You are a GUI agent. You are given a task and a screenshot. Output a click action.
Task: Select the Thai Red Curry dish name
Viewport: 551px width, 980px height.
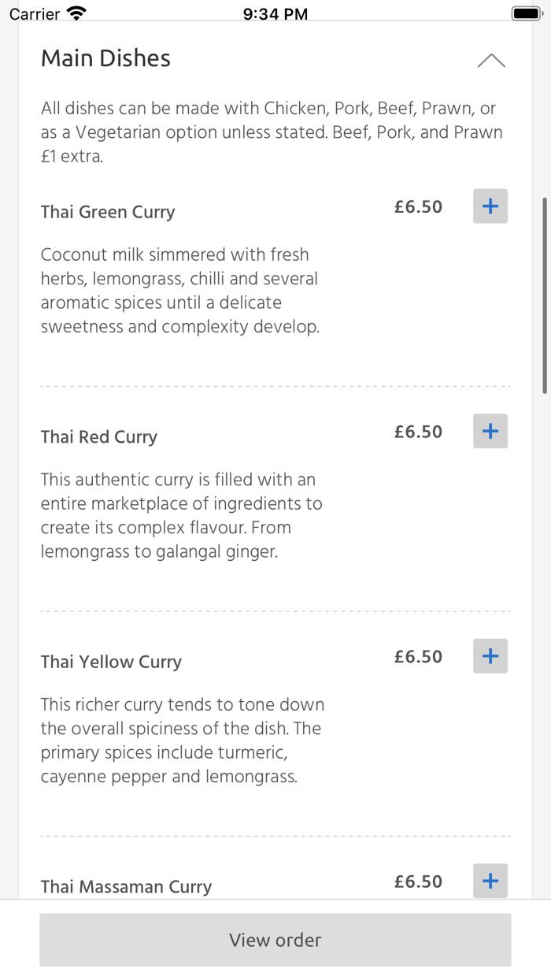tap(98, 436)
